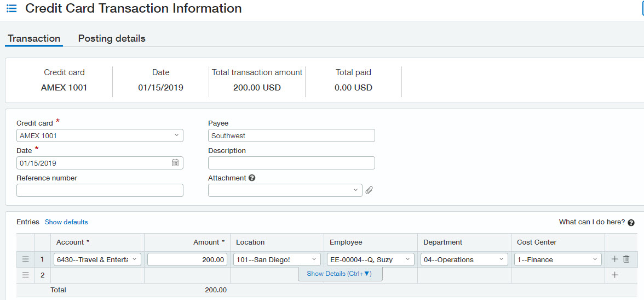
Task: Expand the Credit card AMEX 1001 dropdown
Action: click(x=176, y=135)
